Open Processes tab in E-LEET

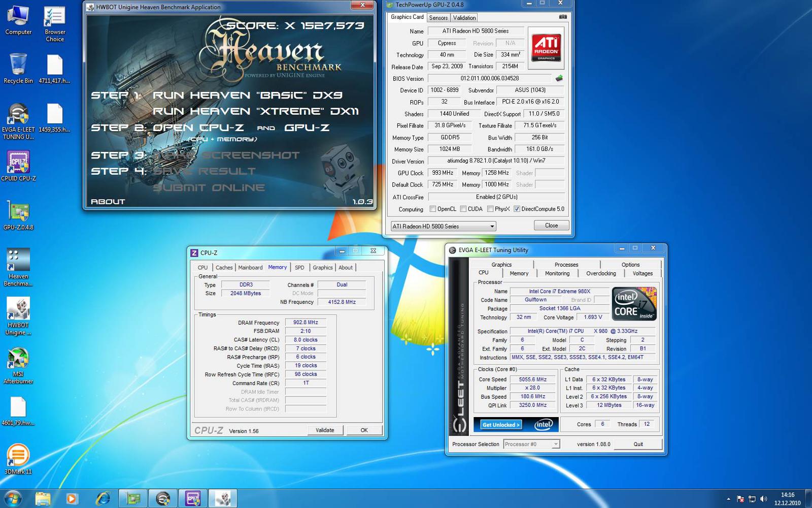pos(566,265)
